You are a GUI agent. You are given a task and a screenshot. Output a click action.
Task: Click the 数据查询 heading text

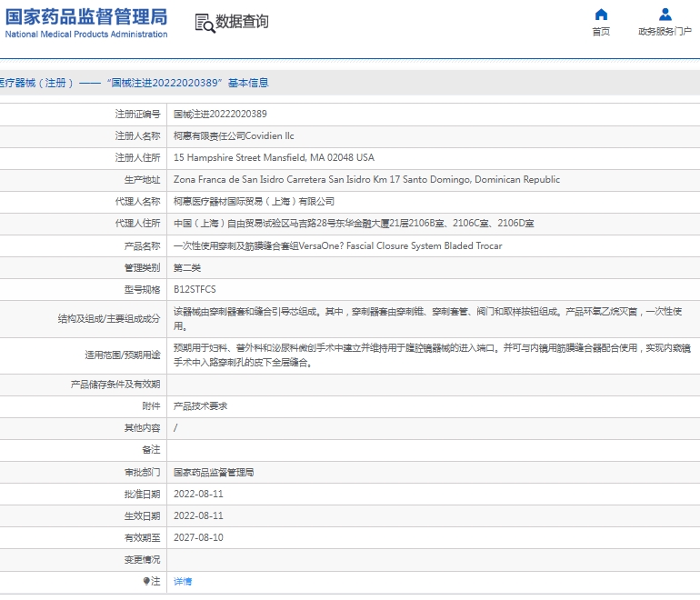click(242, 22)
